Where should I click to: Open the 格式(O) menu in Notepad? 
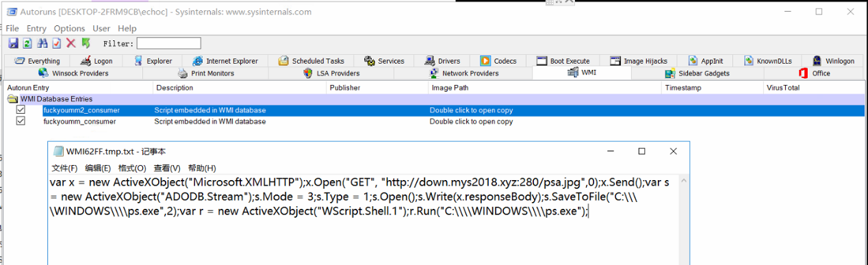(132, 168)
